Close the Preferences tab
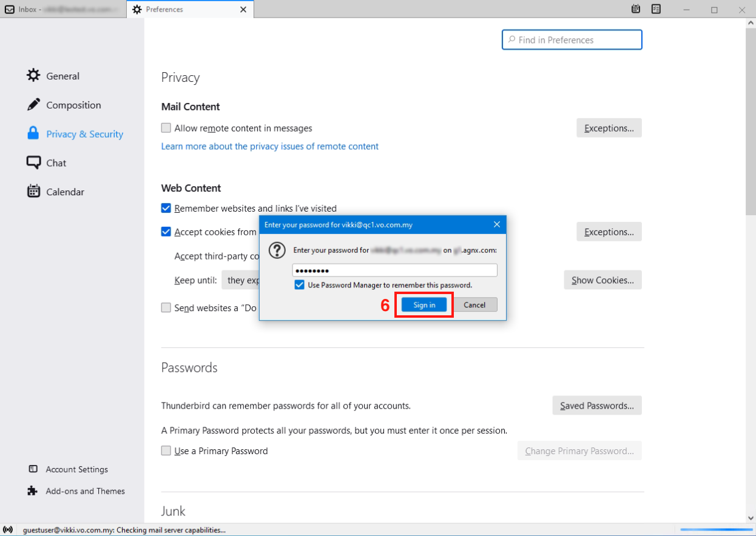 click(x=243, y=10)
